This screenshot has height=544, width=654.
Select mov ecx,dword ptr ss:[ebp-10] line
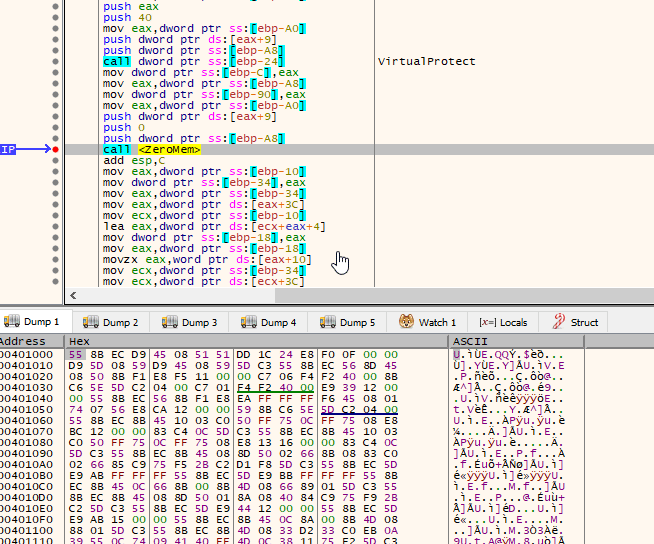click(x=204, y=215)
